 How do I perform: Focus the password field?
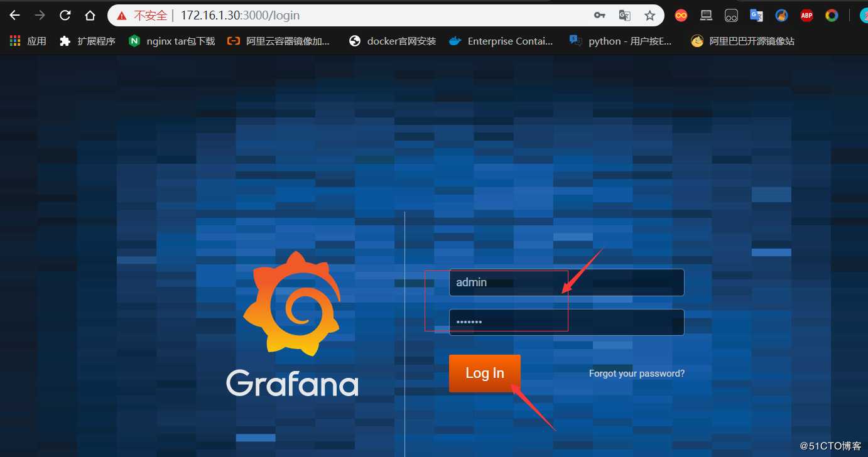567,322
